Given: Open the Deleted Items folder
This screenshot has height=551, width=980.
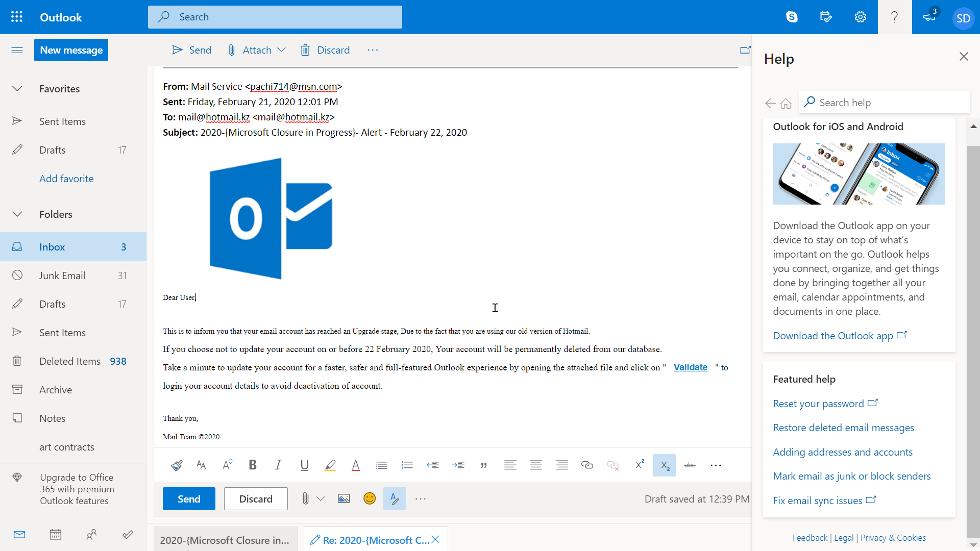Looking at the screenshot, I should click(73, 361).
